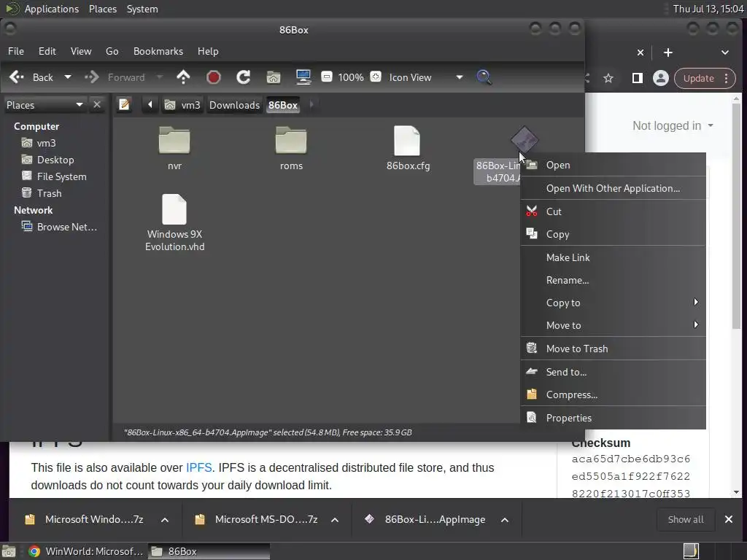Open the Go menu
Image resolution: width=747 pixels, height=560 pixels.
(112, 51)
